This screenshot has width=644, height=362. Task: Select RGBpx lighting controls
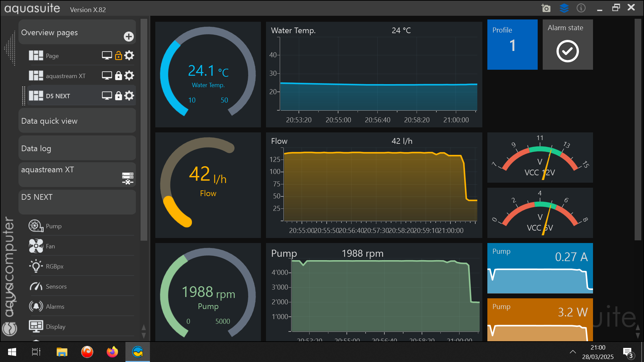tap(55, 266)
